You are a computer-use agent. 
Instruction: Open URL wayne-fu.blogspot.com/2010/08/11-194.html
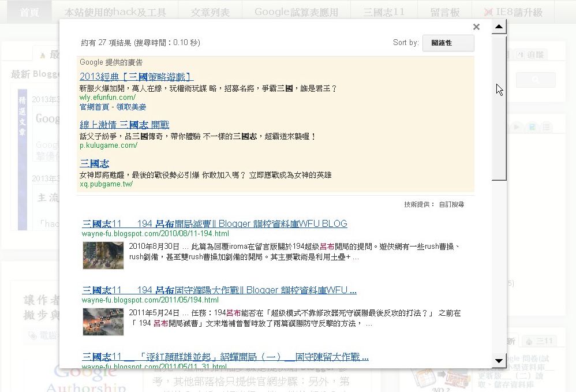(155, 234)
